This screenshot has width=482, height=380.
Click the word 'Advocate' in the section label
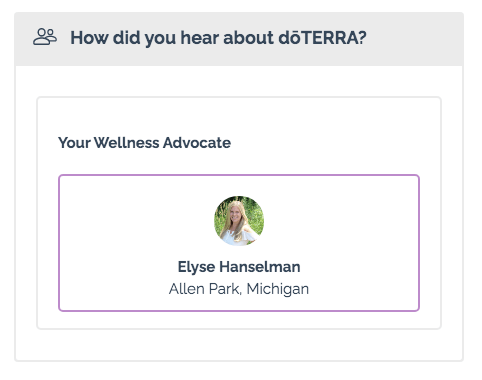pyautogui.click(x=197, y=143)
